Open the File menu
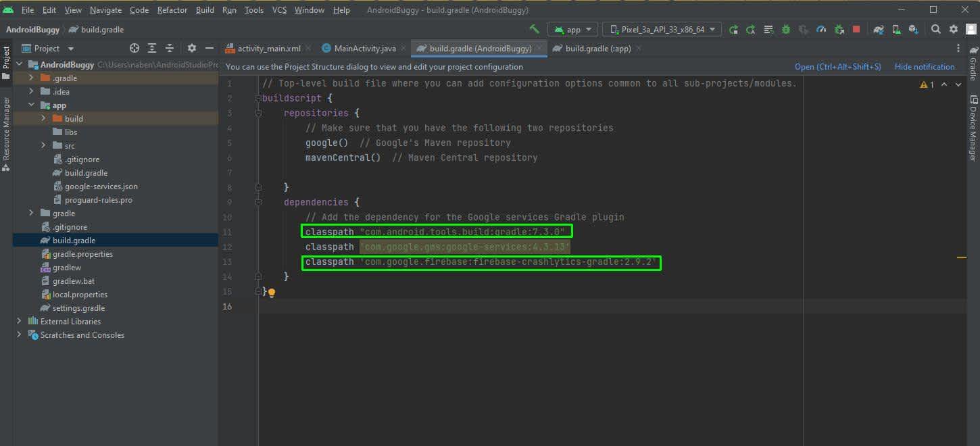Viewport: 980px width, 446px height. [27, 10]
